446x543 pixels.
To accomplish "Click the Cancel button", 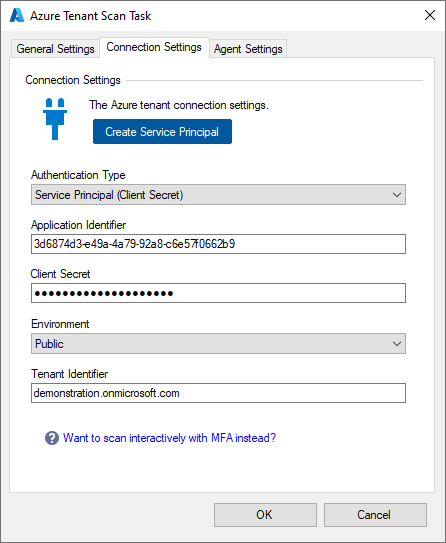I will coord(375,515).
